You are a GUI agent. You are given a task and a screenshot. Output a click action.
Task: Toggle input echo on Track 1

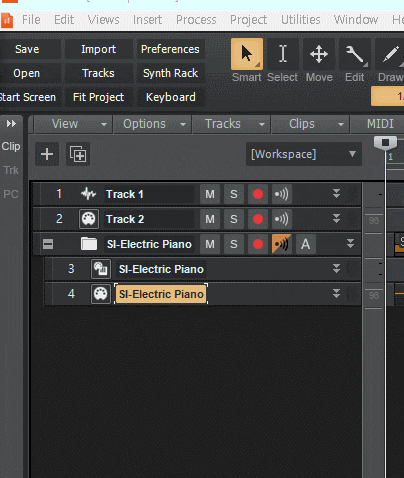coord(282,194)
